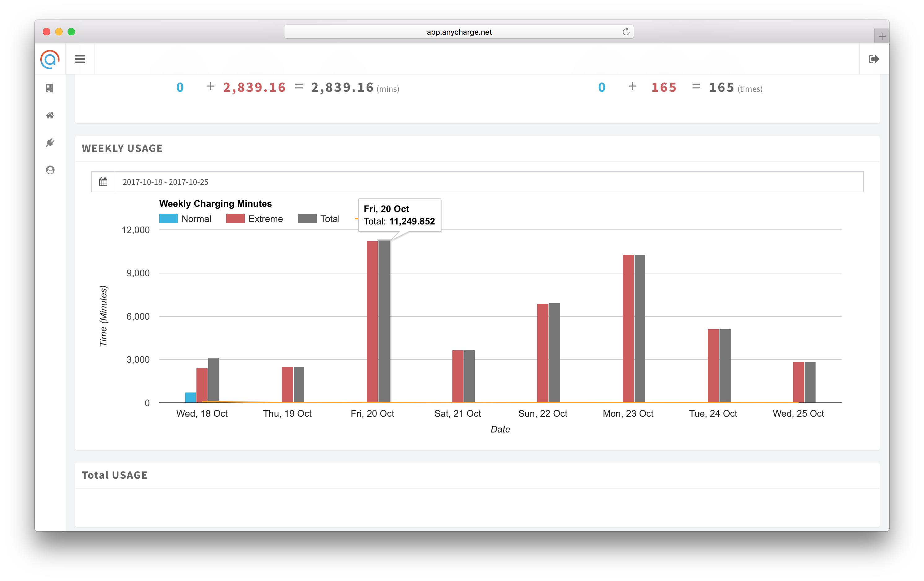Open the user account sidebar icon
Screen dimensions: 924x581
[x=50, y=170]
